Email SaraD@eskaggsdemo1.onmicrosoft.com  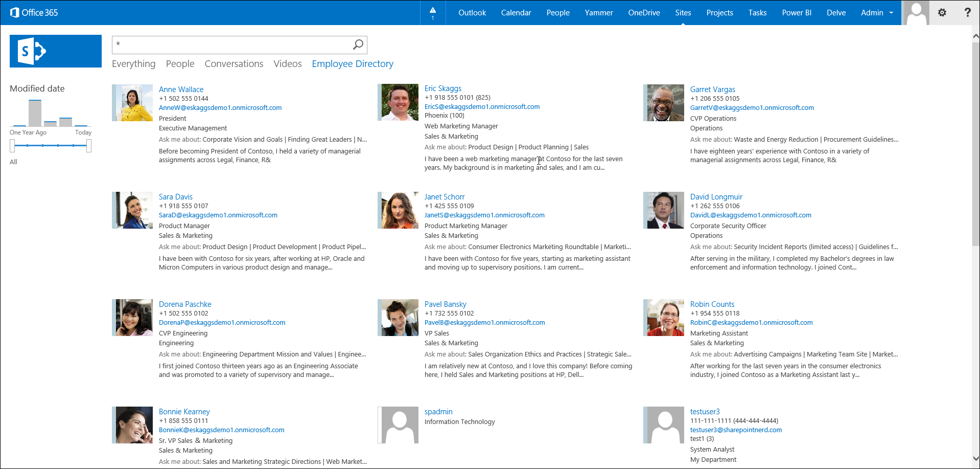[218, 215]
